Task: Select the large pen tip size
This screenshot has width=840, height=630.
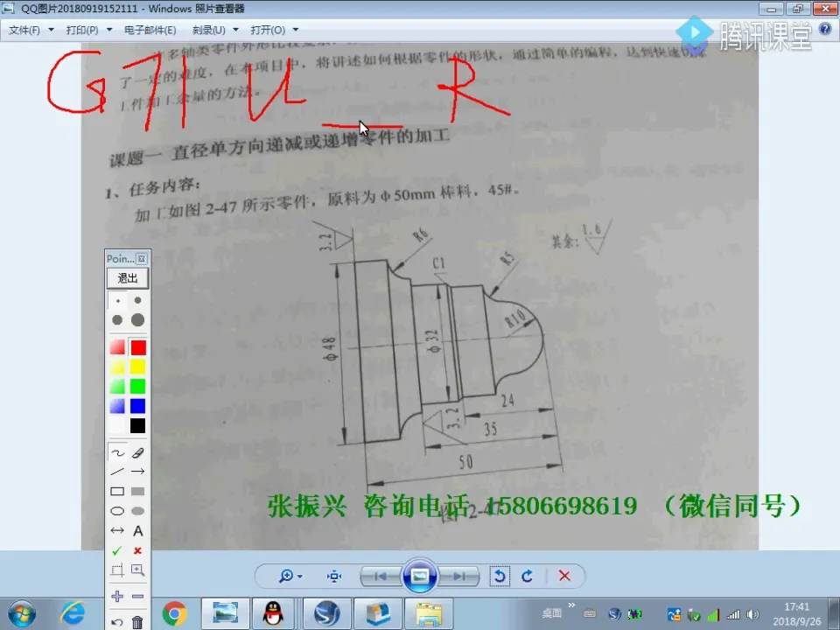Action: coord(138,320)
